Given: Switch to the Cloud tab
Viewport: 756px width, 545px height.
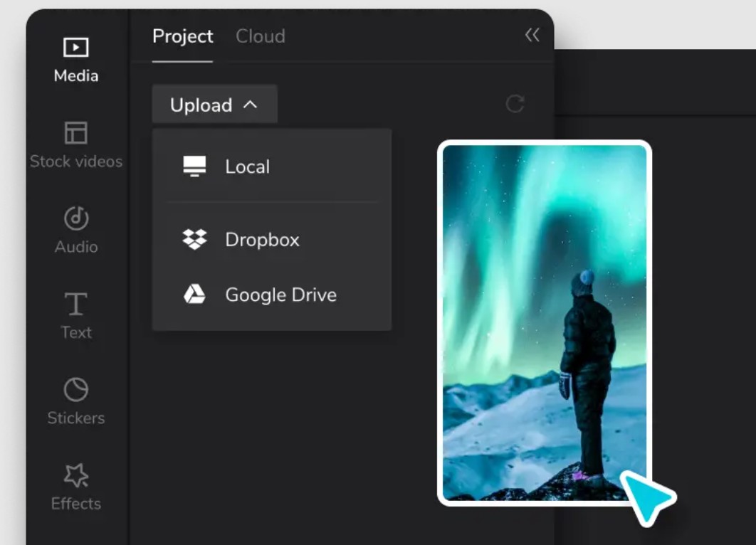Looking at the screenshot, I should (261, 36).
